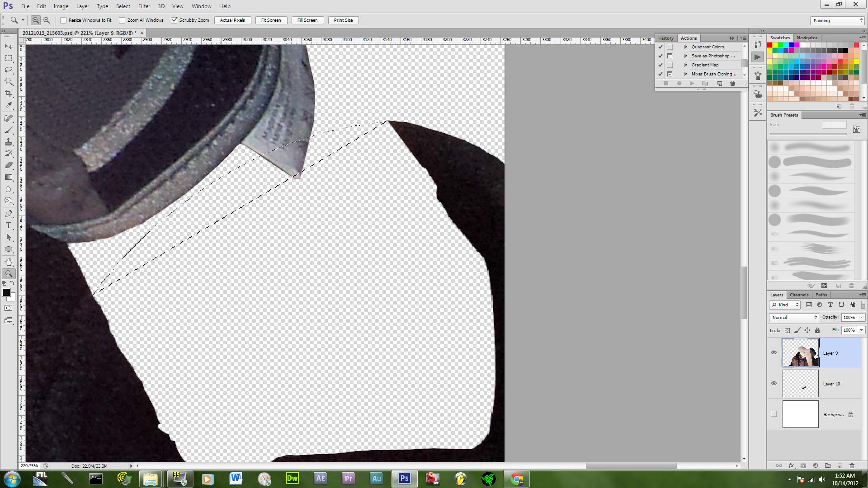The height and width of the screenshot is (488, 868).
Task: Select the Eyedropper tool
Action: tap(9, 105)
